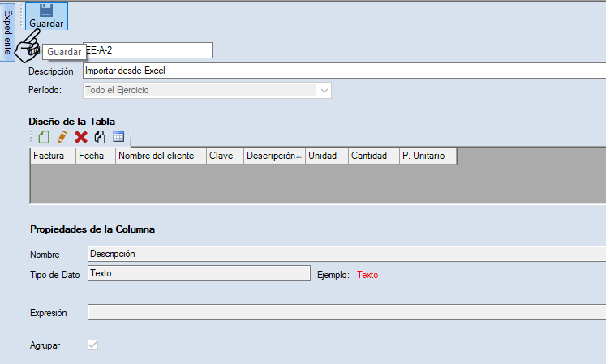
Task: Click the Expresión text field
Action: (346, 313)
